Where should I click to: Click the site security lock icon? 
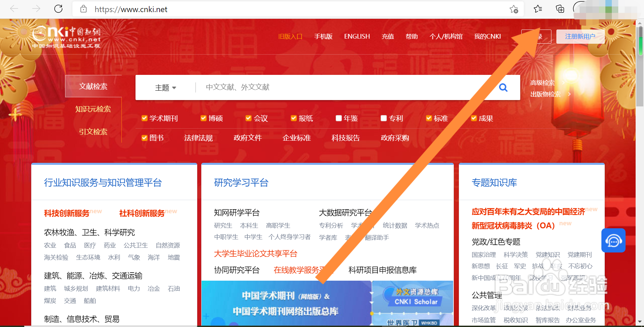click(84, 9)
